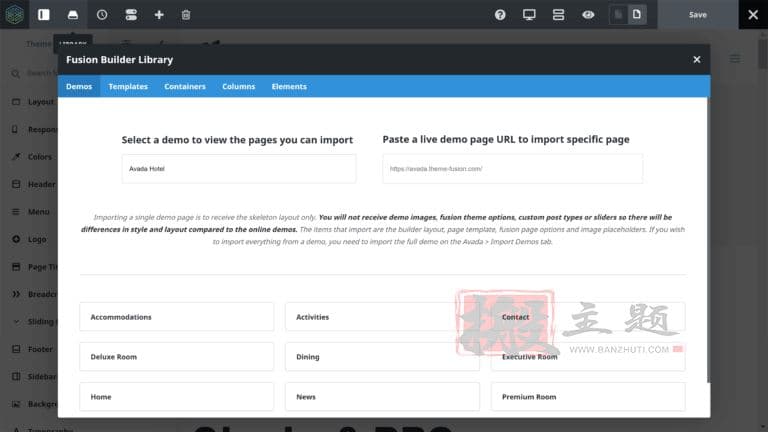Open the library drawer icon in toolbar

click(72, 15)
